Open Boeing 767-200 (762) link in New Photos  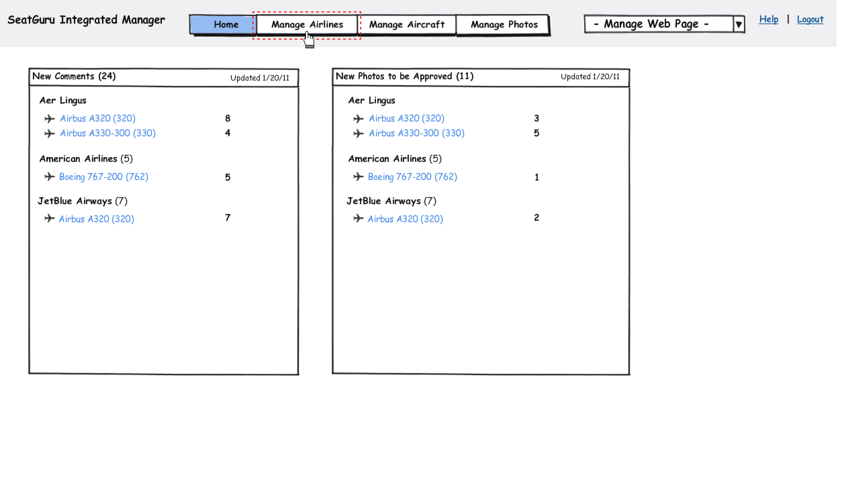412,177
